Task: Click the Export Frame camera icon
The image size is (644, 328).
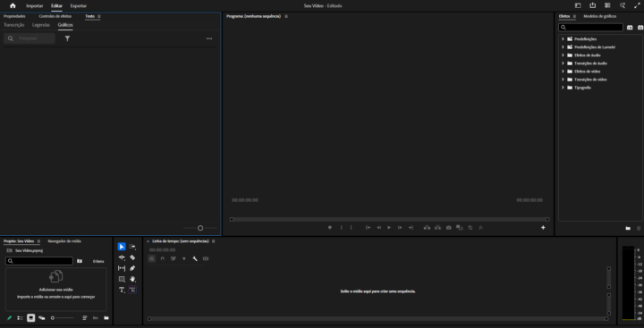Action: tap(448, 227)
